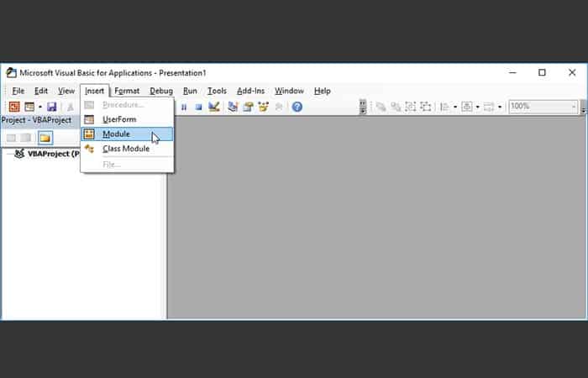
Task: Click the Make Same Size toolbar icon
Action: 489,107
